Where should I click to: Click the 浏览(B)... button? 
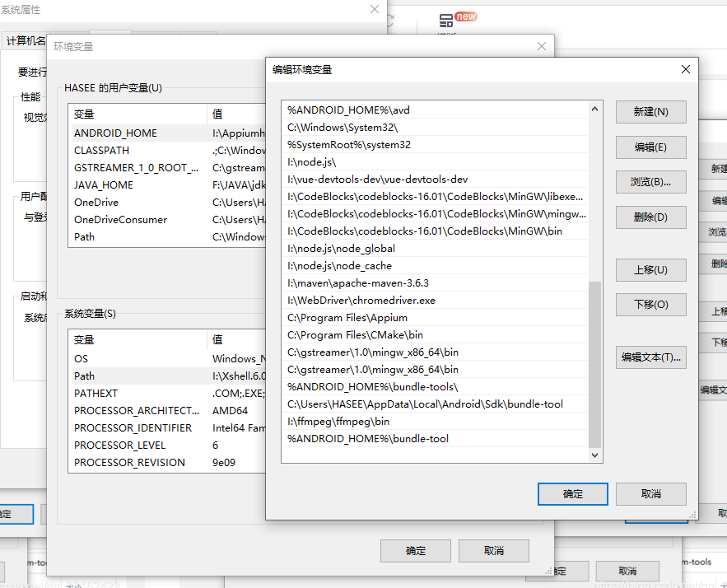pyautogui.click(x=650, y=182)
